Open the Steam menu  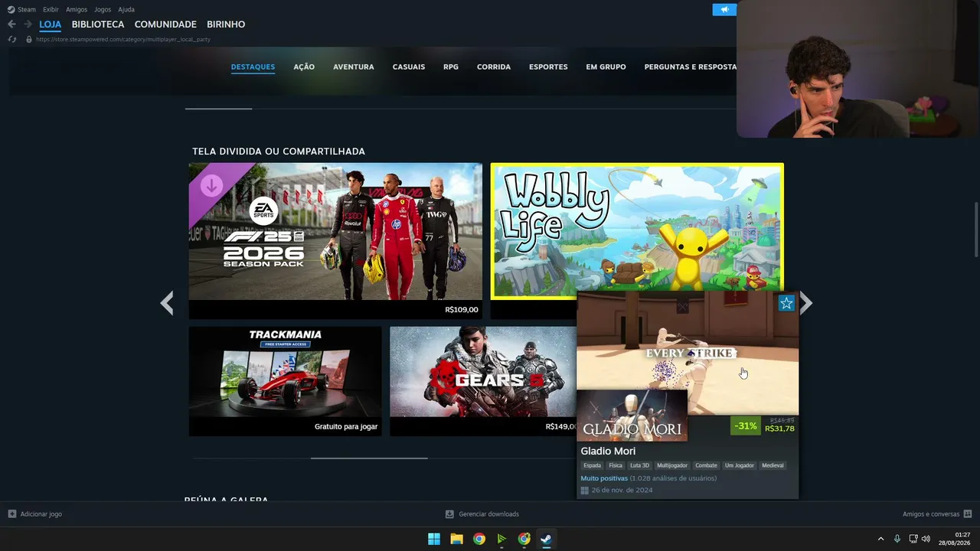tap(27, 9)
